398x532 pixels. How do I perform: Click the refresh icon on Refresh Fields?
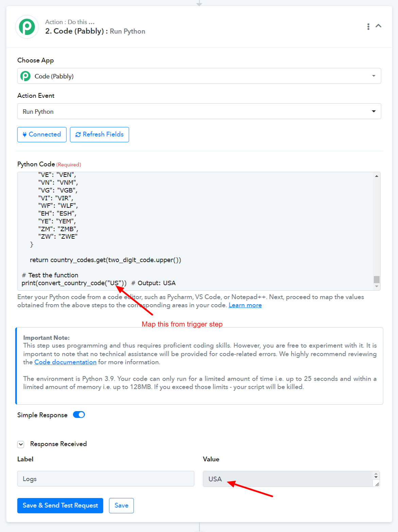coord(78,134)
